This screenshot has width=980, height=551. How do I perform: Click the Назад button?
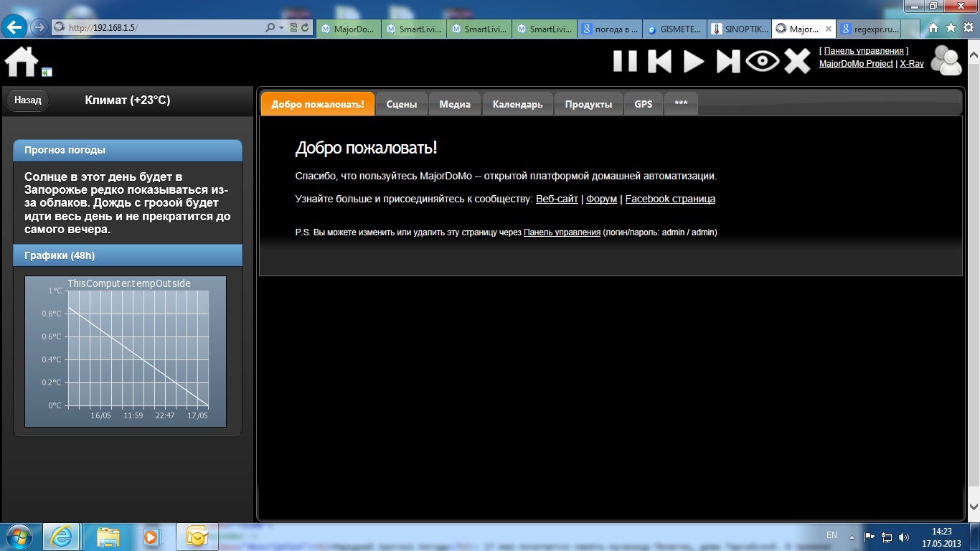click(28, 100)
